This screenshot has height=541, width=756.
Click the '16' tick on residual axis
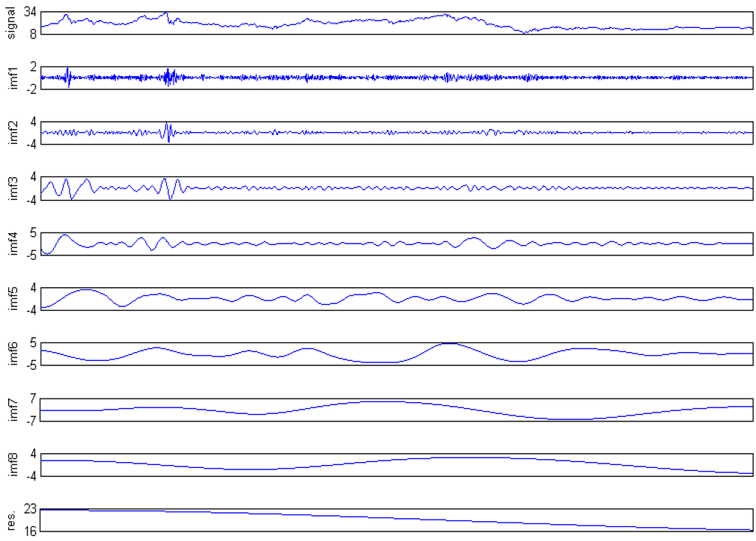coord(30,531)
